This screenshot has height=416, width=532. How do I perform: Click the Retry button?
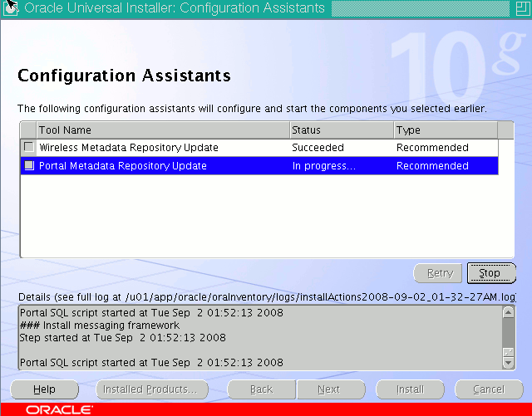click(438, 273)
